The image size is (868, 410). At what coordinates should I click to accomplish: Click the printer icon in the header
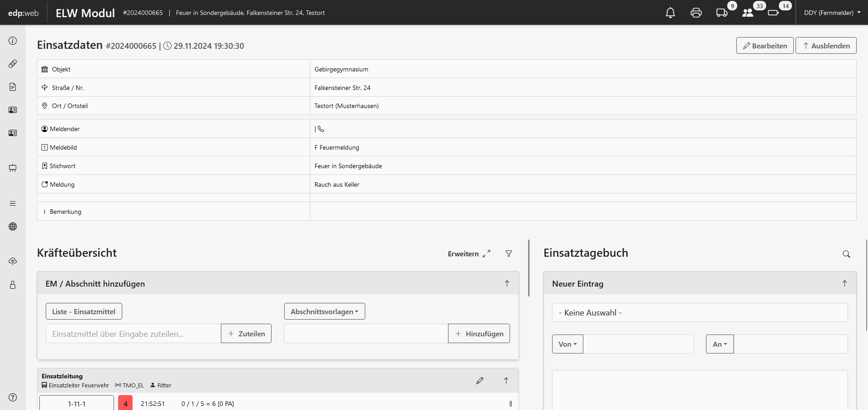click(x=696, y=13)
